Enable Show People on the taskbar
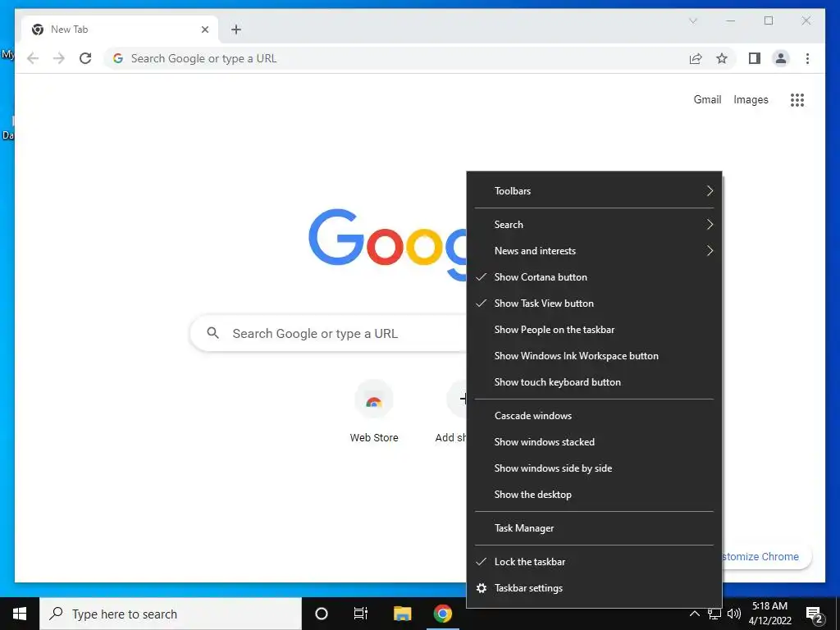The image size is (840, 630). click(x=594, y=330)
